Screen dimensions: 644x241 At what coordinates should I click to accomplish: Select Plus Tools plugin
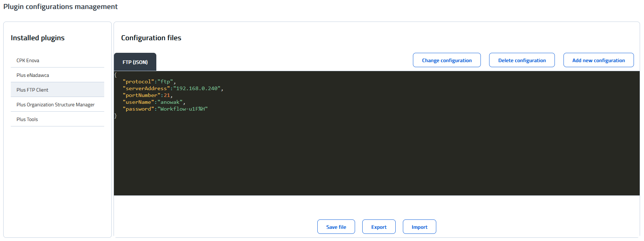click(57, 119)
